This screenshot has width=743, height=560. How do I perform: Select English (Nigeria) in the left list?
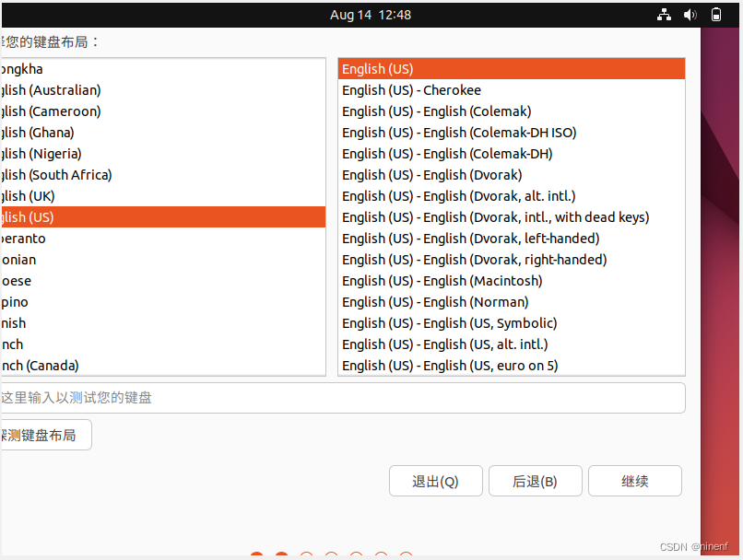click(163, 154)
